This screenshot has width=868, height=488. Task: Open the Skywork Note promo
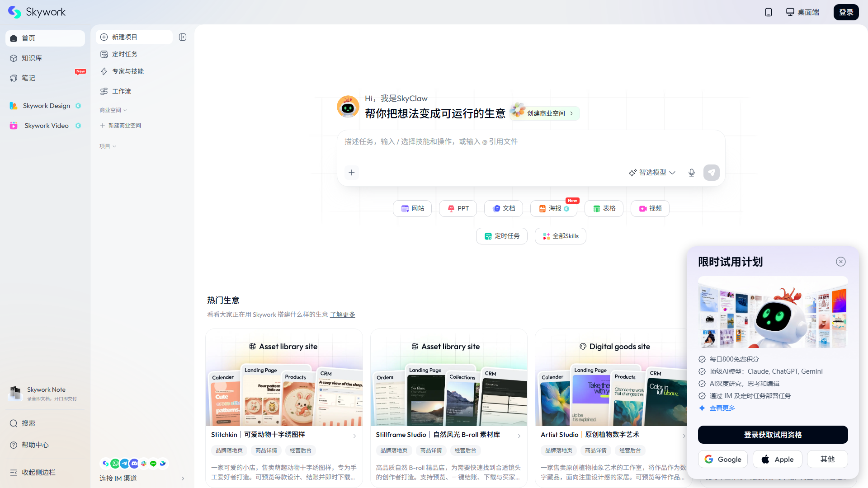click(45, 393)
